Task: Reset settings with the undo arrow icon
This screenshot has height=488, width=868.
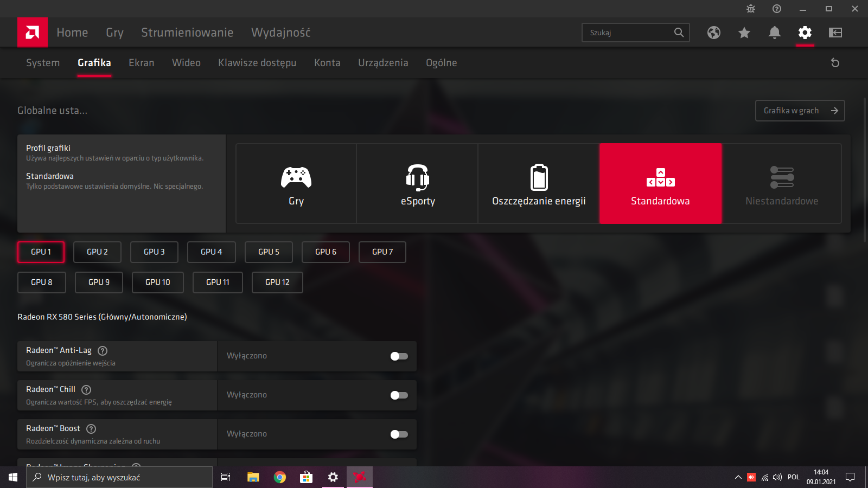Action: [x=835, y=63]
